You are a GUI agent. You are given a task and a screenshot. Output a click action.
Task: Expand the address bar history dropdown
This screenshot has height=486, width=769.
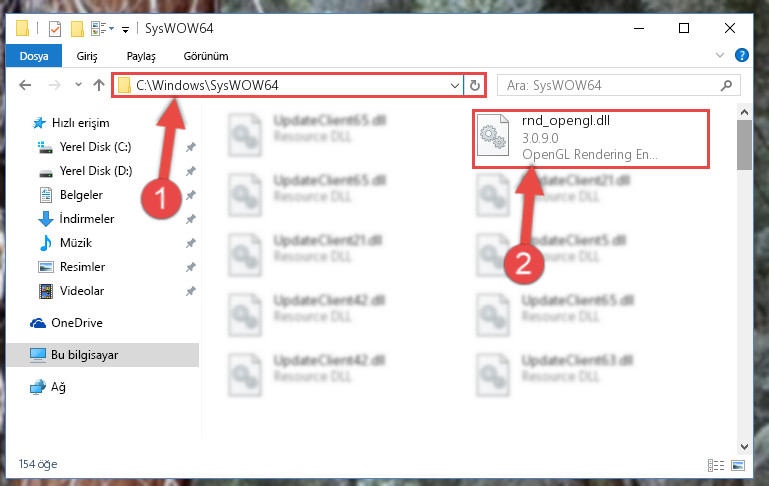pyautogui.click(x=455, y=85)
